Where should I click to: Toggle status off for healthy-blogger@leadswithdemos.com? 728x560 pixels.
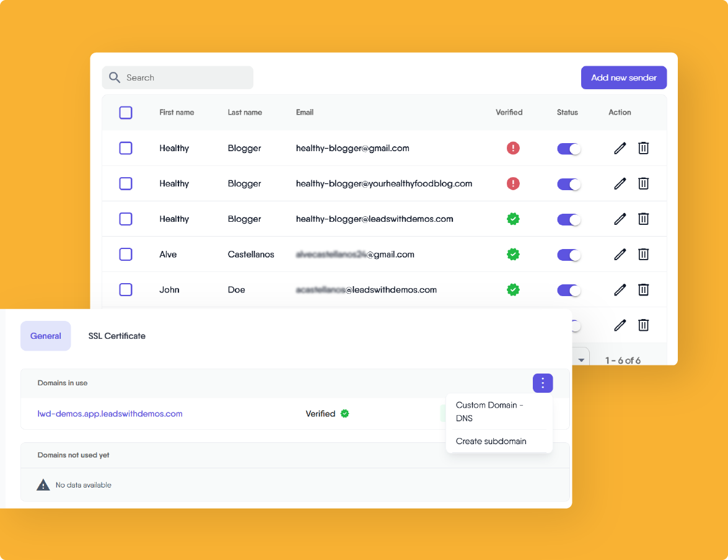tap(568, 219)
